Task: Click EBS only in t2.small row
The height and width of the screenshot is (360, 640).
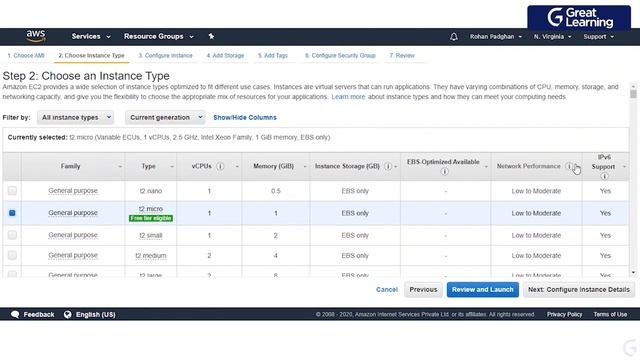Action: click(x=355, y=235)
